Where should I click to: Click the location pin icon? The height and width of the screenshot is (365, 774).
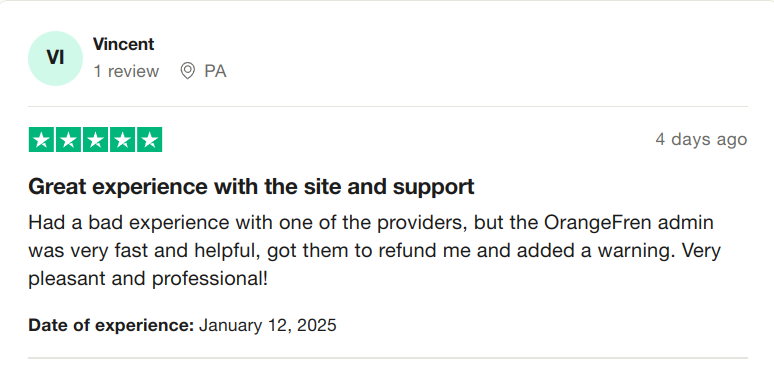point(187,71)
